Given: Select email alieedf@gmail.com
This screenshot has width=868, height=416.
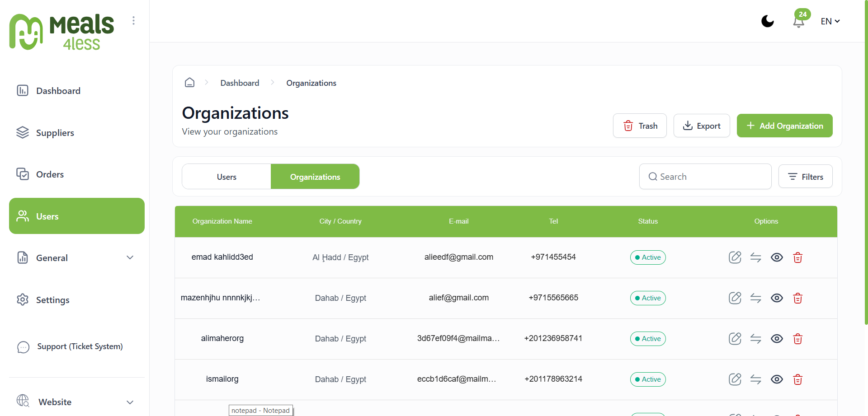Looking at the screenshot, I should pyautogui.click(x=458, y=257).
